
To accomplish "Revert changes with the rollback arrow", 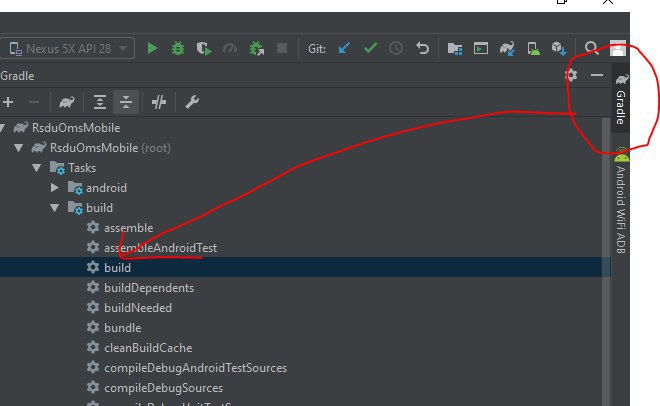I will tap(422, 48).
